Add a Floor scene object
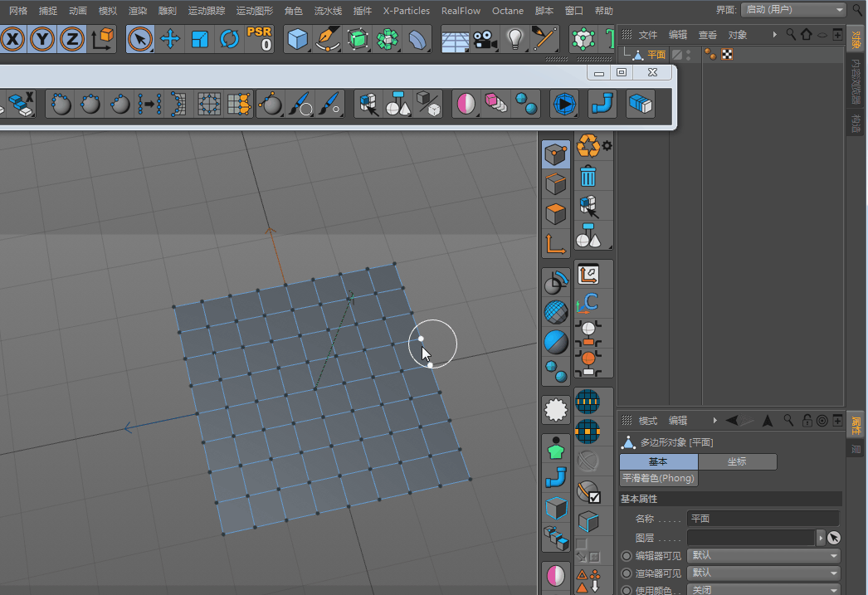Image resolution: width=868 pixels, height=595 pixels. 455,39
